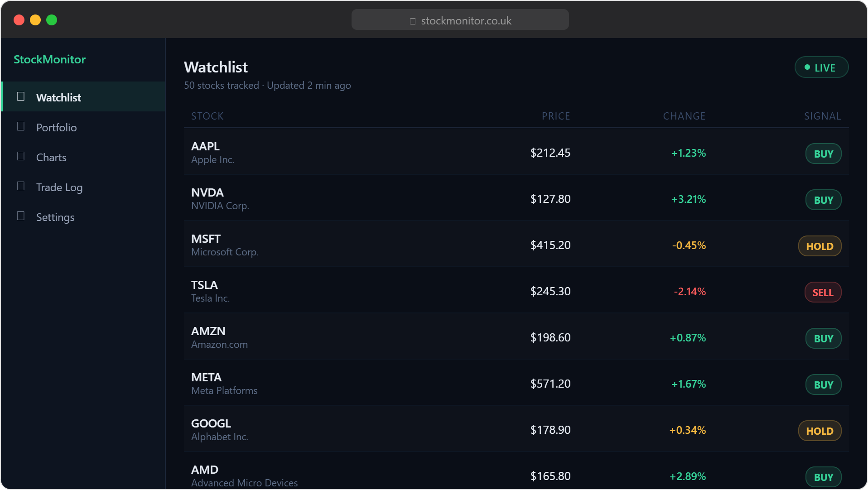The width and height of the screenshot is (868, 490).
Task: Click the $415.20 price value
Action: point(550,245)
